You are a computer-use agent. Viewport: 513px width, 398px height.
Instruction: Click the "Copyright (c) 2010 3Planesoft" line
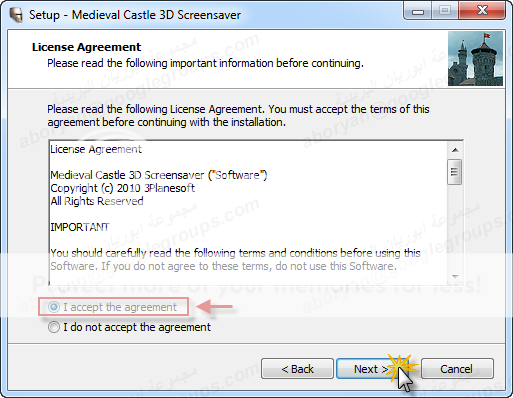click(x=122, y=188)
